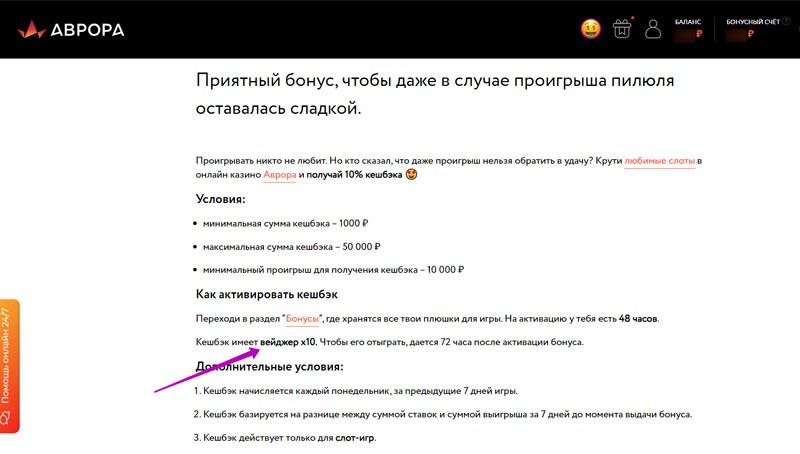Click 'минимальный проигрыш для получения кешбэка – 10 000 ₽'
Image resolution: width=800 pixels, height=454 pixels.
[333, 270]
